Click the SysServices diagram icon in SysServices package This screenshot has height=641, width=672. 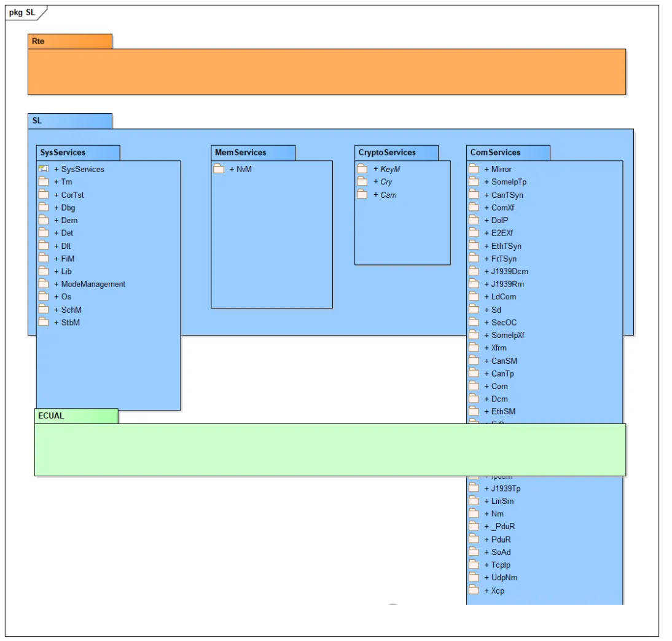43,169
